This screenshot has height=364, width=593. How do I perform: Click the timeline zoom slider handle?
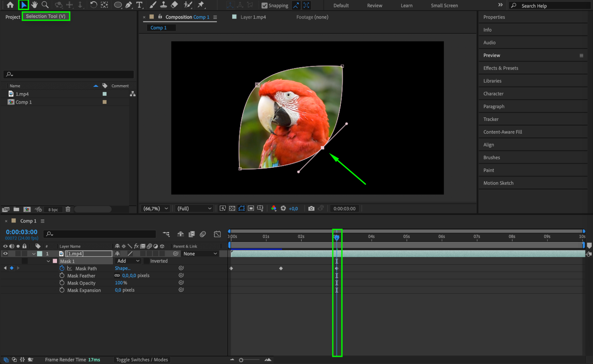241,360
